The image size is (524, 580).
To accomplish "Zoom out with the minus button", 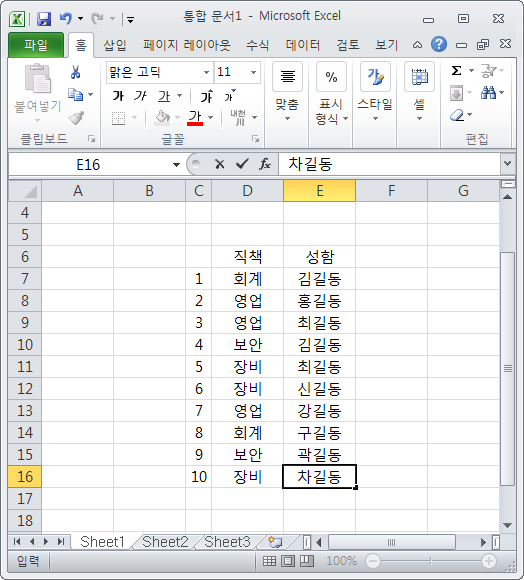I will (x=373, y=561).
